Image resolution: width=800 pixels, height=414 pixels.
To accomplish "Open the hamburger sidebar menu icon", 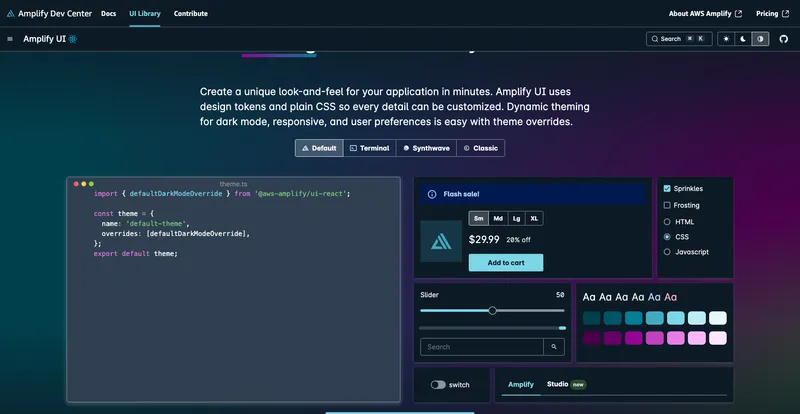I will [10, 39].
